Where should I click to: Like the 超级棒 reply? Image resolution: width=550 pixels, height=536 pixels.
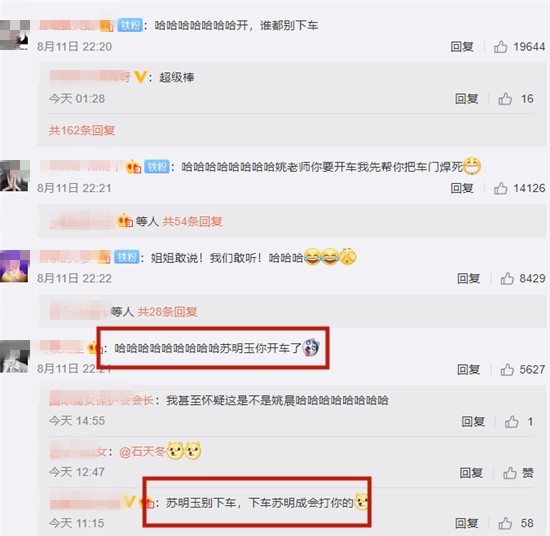[505, 99]
